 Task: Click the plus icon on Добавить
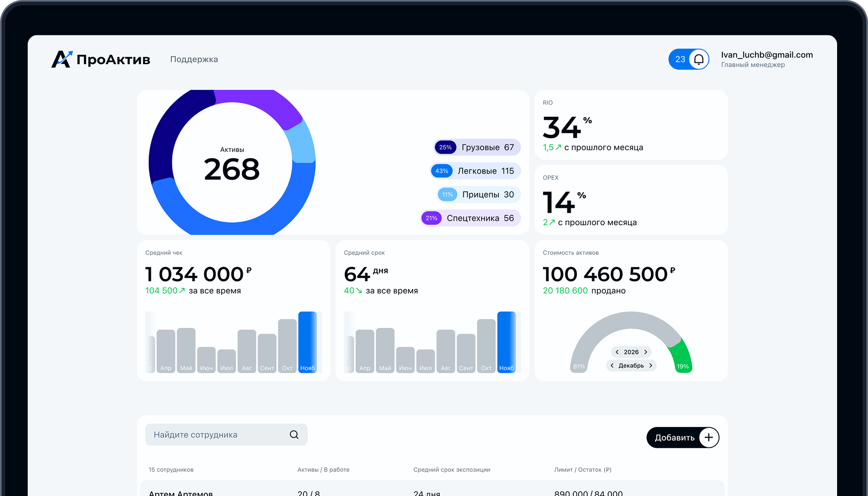click(x=709, y=437)
